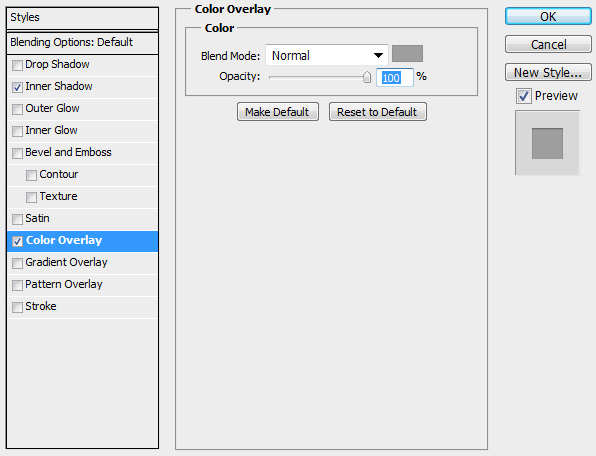
Task: Click the Opacity percentage input field
Action: pos(395,78)
